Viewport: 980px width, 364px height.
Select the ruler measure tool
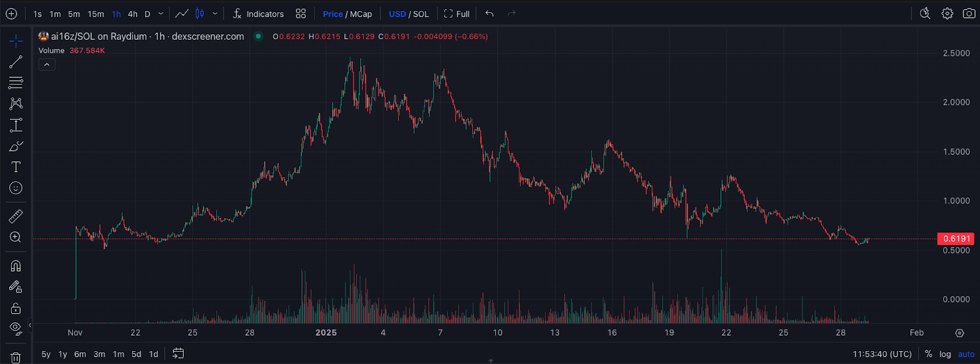tap(16, 216)
